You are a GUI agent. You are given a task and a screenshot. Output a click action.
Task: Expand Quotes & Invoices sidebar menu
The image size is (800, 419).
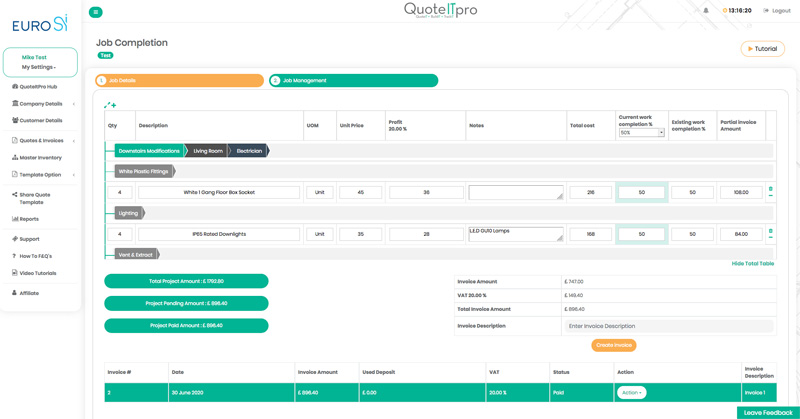click(42, 141)
